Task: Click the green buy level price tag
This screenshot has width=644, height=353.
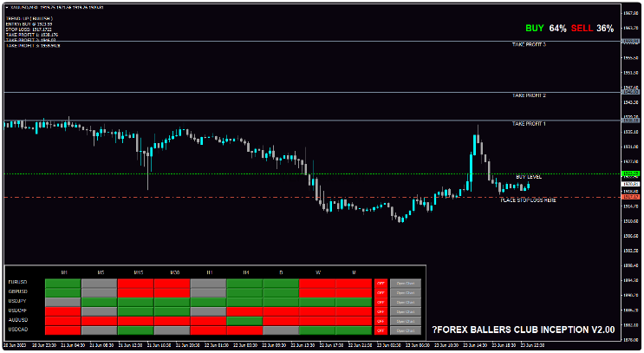Action: [631, 173]
